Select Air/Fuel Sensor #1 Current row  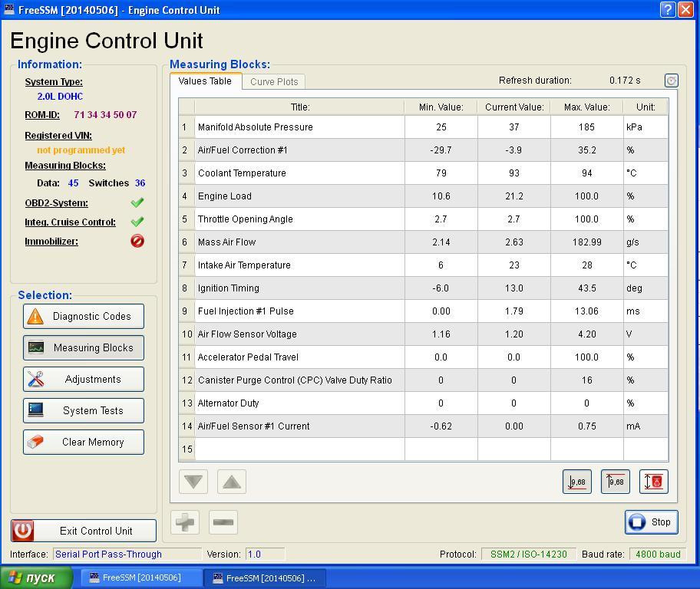tap(423, 426)
